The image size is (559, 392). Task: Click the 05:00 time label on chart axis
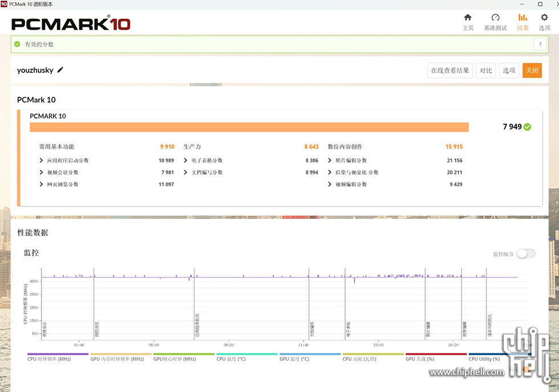pos(154,345)
